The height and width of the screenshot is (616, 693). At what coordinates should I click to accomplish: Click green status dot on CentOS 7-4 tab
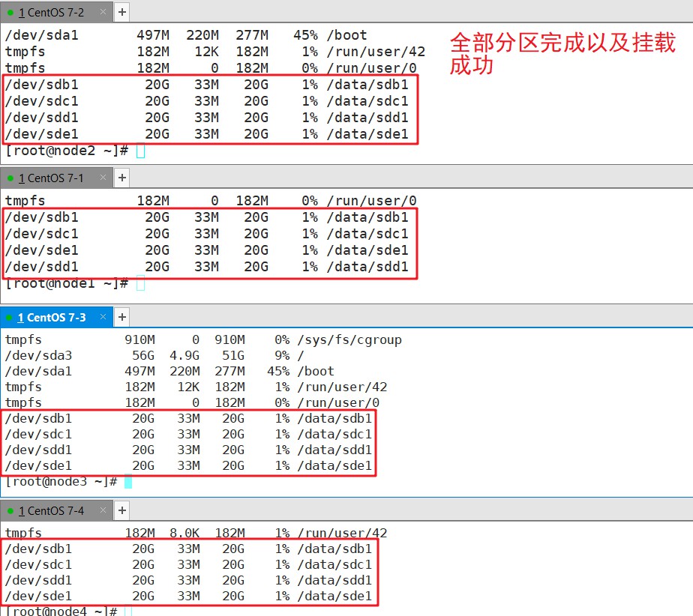(10, 511)
